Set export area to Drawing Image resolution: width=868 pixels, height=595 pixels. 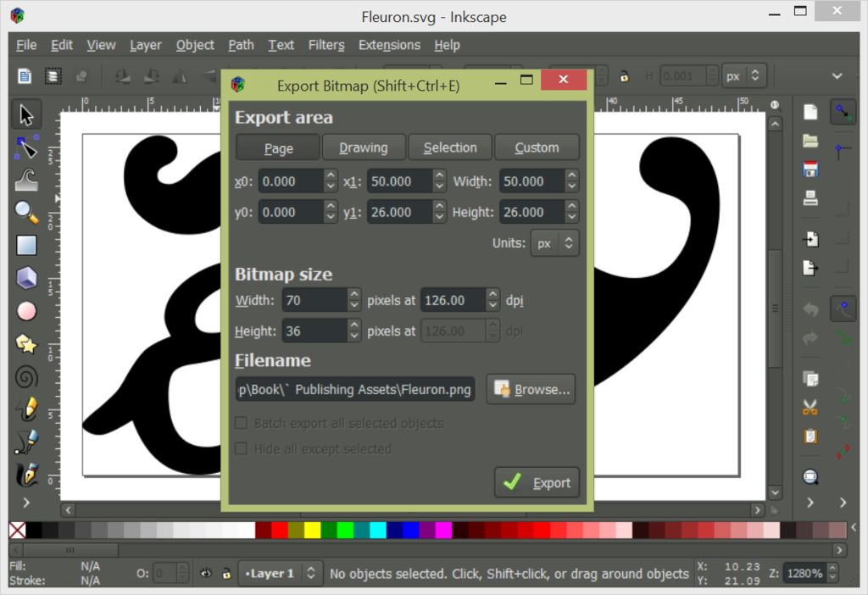[364, 147]
